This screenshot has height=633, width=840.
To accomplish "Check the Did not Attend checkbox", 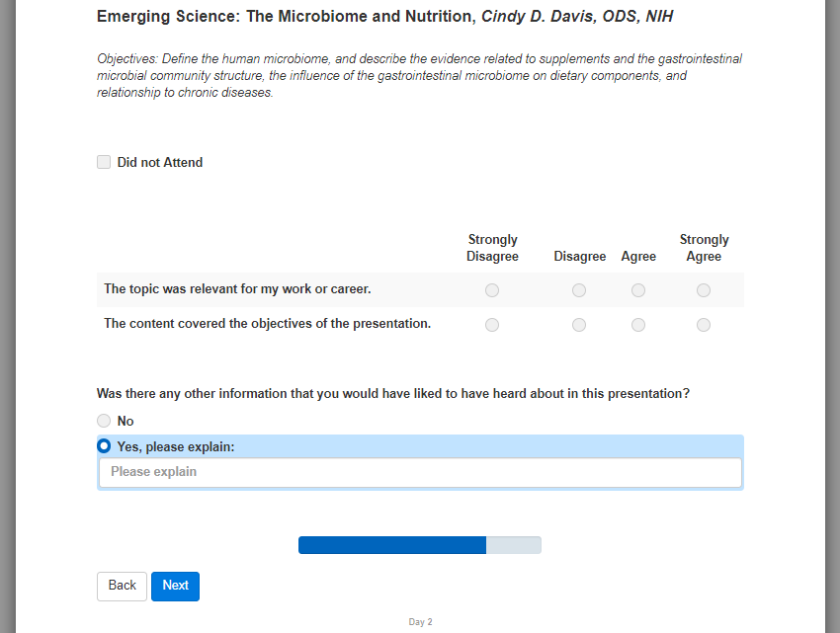I will [104, 162].
